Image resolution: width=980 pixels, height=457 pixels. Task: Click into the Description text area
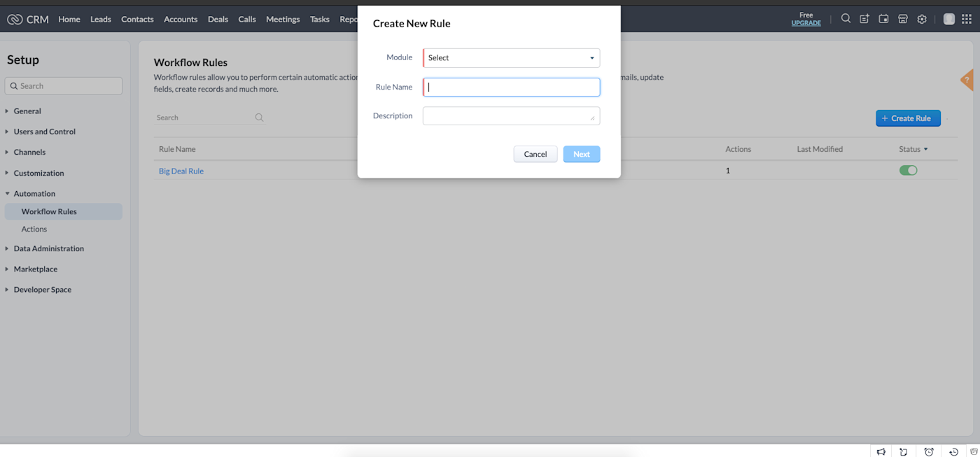click(511, 115)
